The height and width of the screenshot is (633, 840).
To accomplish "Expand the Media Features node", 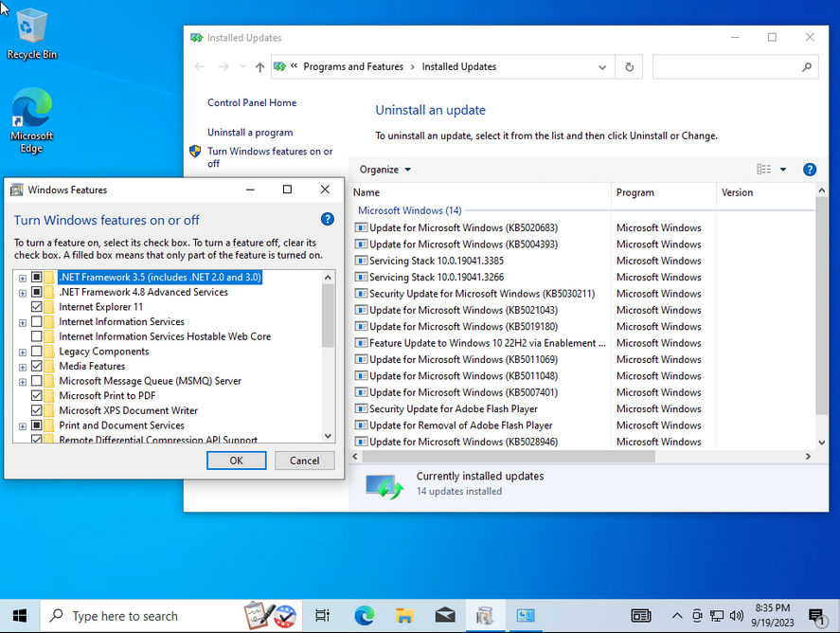I will (23, 367).
